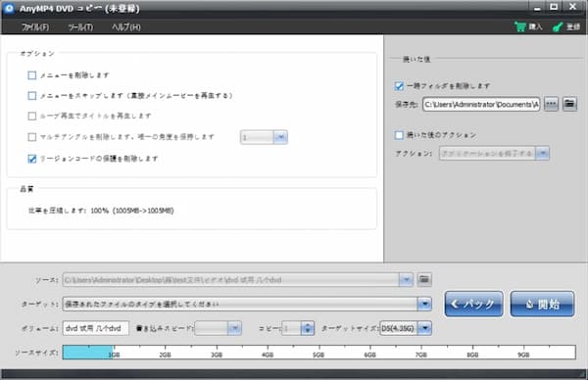Open the target size D5(4.35G) dropdown
Image resolution: width=588 pixels, height=380 pixels.
pos(424,328)
